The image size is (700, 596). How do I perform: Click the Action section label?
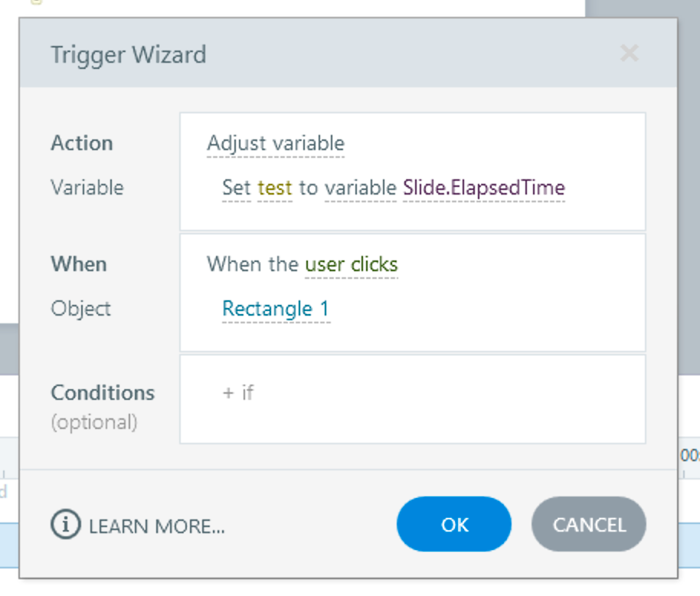(x=82, y=143)
